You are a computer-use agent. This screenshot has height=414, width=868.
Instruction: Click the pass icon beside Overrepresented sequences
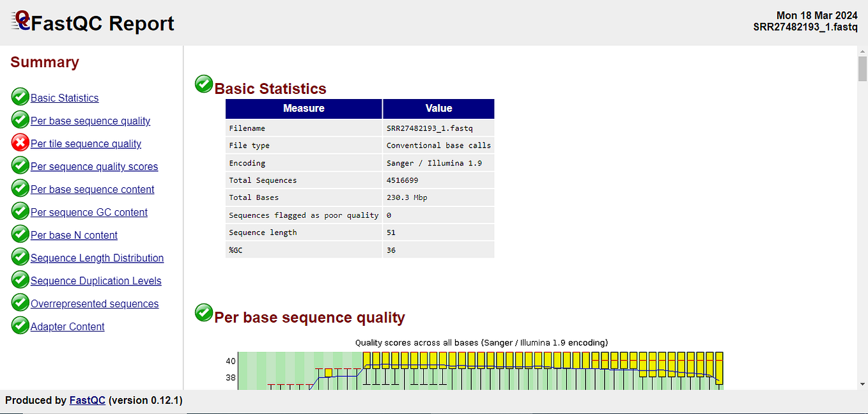20,302
